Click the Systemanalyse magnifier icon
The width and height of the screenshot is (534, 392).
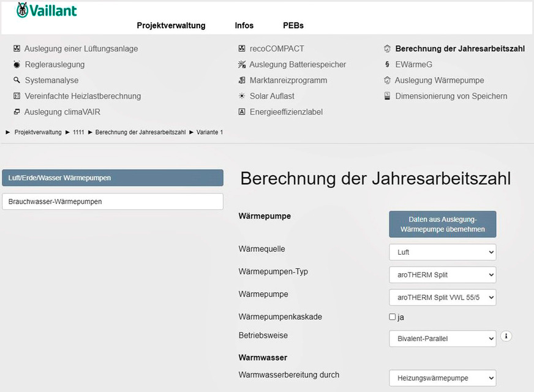click(17, 80)
